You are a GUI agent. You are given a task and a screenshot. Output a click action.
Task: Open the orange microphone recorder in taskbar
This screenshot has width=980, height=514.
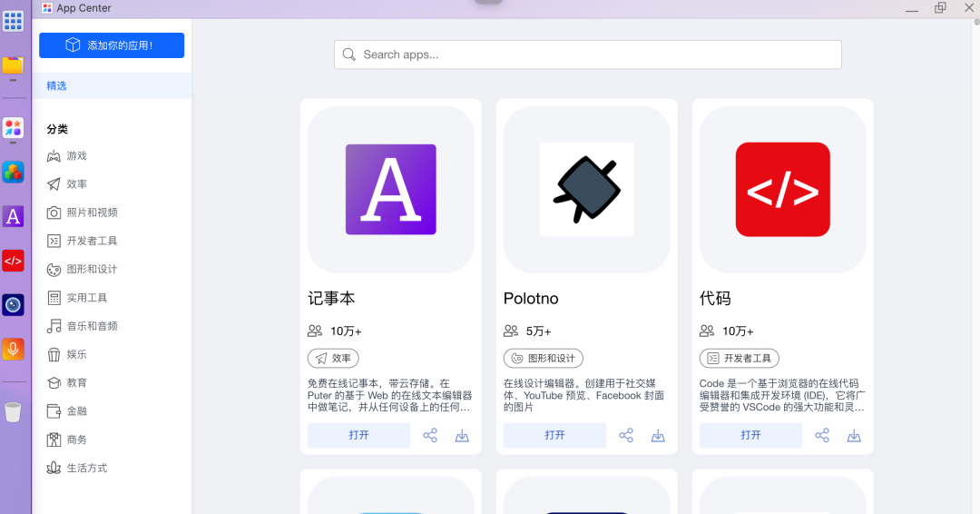tap(13, 349)
